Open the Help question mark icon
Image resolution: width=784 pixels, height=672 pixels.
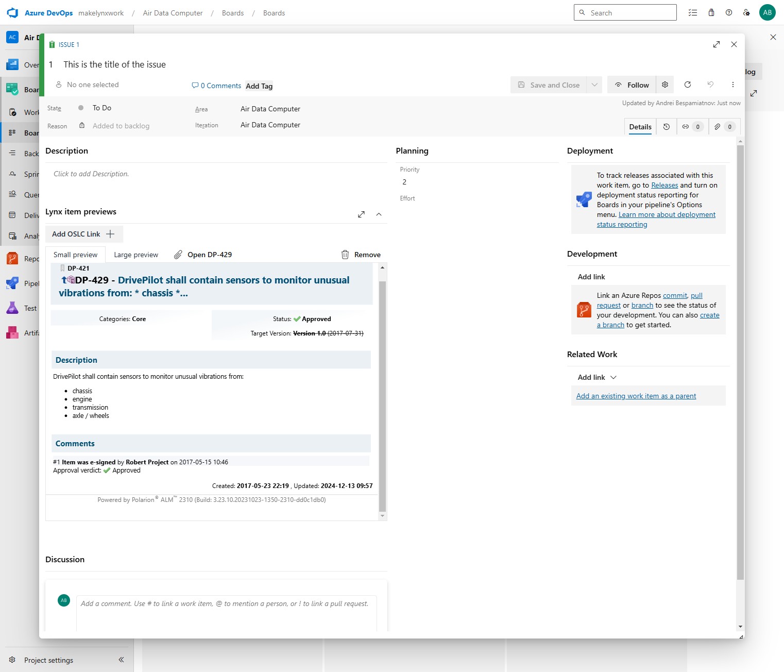click(729, 13)
